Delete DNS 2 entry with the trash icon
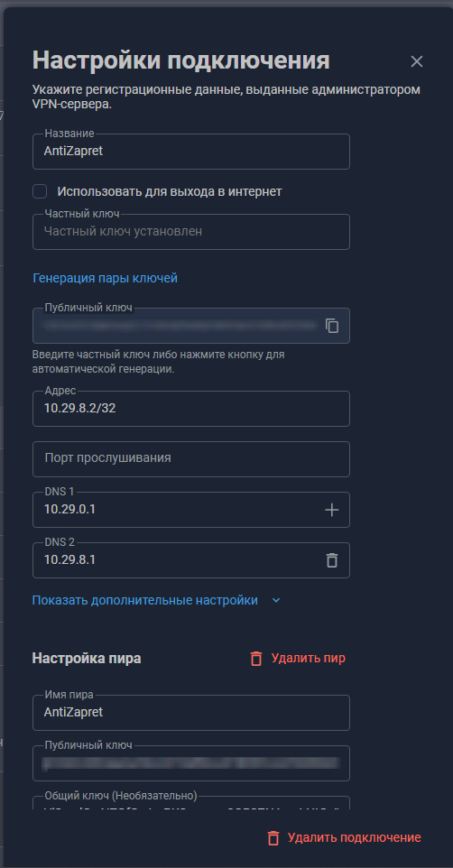Image resolution: width=453 pixels, height=868 pixels. point(332,560)
